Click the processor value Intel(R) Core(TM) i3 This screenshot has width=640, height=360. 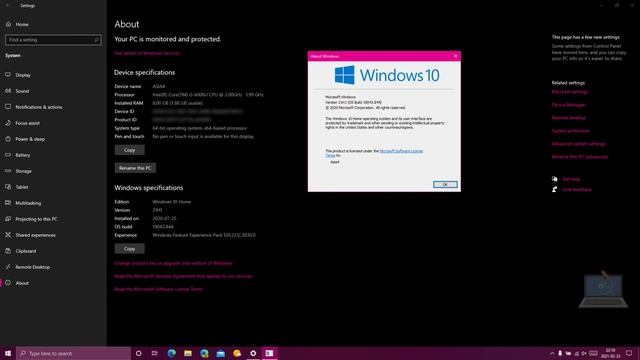208,95
